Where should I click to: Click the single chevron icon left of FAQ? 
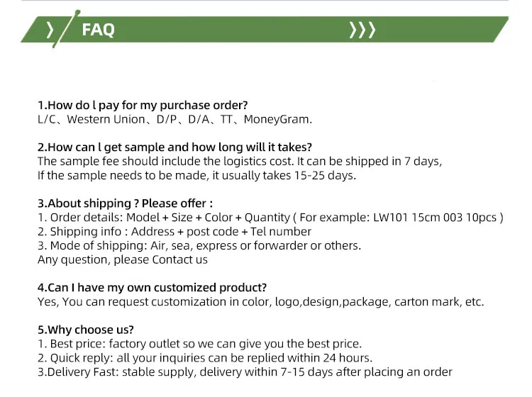[x=50, y=30]
